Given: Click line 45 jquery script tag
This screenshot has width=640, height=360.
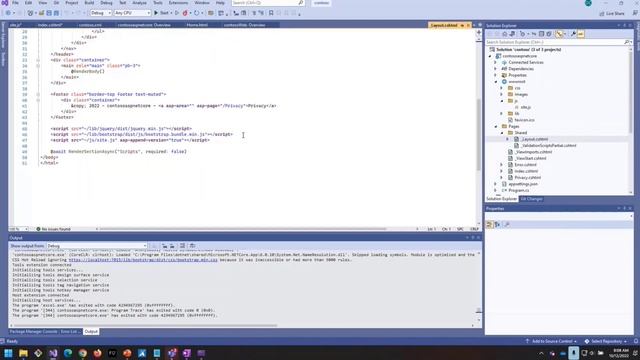Looking at the screenshot, I should (121, 129).
